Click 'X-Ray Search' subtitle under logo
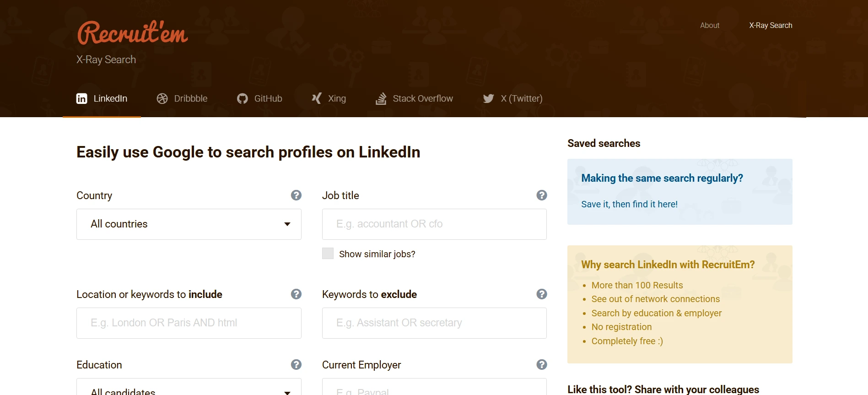This screenshot has height=395, width=868. [106, 60]
